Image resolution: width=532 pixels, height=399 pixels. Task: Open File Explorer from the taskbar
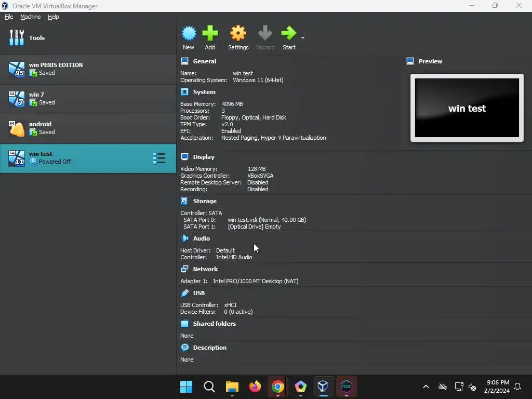(x=232, y=387)
